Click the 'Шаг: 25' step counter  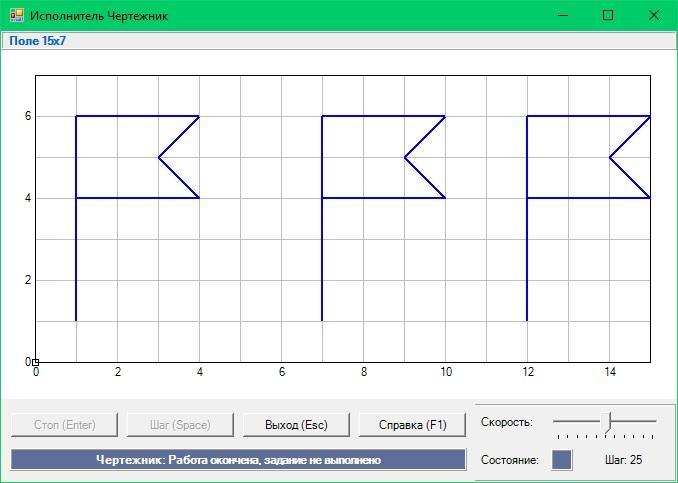[x=624, y=460]
